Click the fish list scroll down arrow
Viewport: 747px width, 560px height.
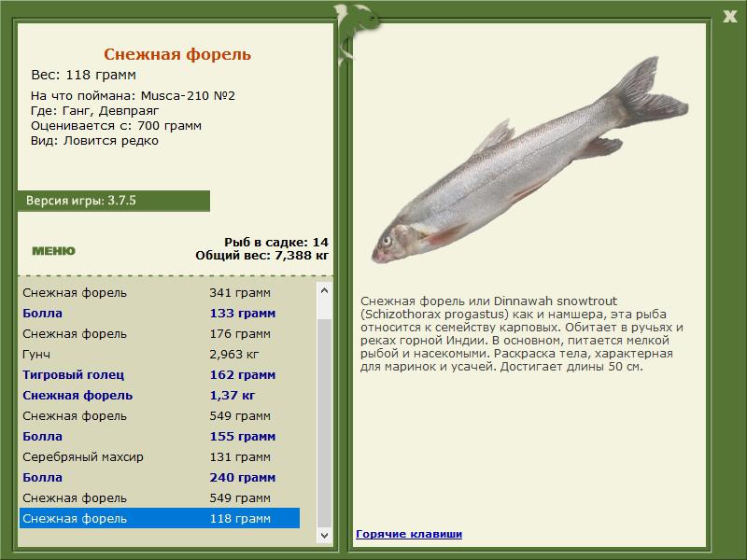click(x=324, y=535)
